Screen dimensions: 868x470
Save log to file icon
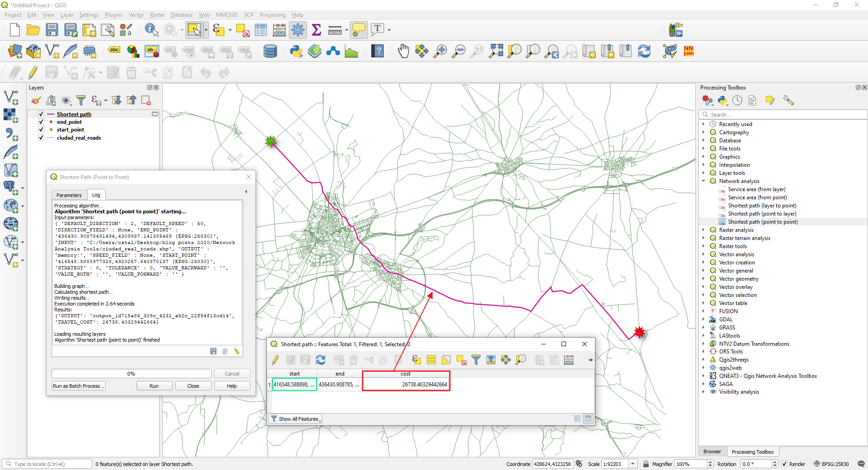(213, 351)
